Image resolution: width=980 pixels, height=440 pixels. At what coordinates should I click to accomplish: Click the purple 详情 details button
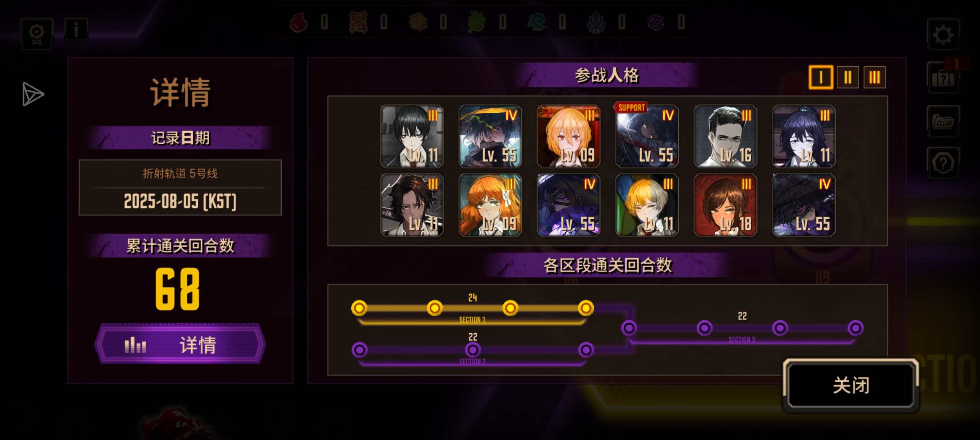pos(180,344)
